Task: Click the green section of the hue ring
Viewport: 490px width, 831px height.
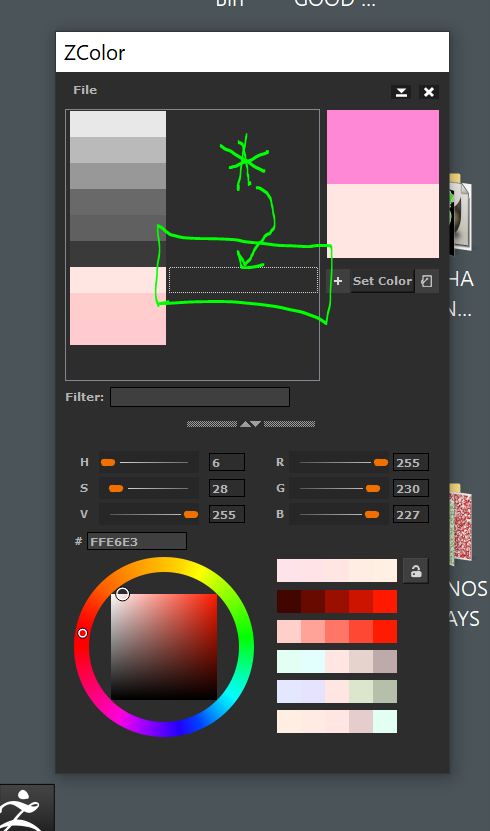Action: [x=246, y=636]
